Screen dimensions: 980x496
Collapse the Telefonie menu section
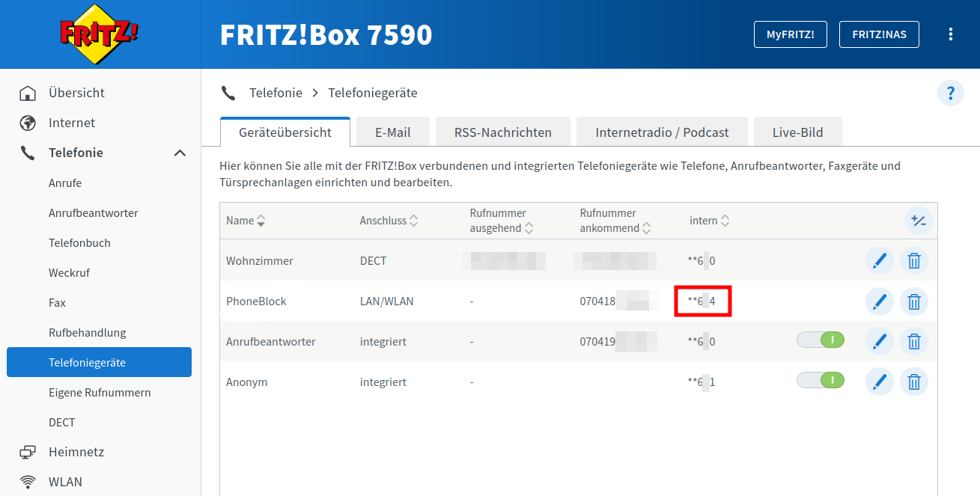pos(180,153)
